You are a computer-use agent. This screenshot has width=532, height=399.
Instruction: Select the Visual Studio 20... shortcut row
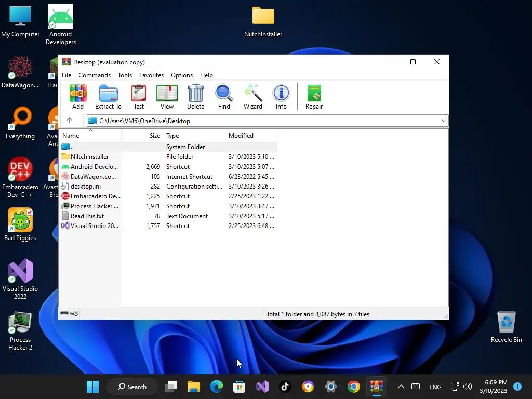point(169,225)
